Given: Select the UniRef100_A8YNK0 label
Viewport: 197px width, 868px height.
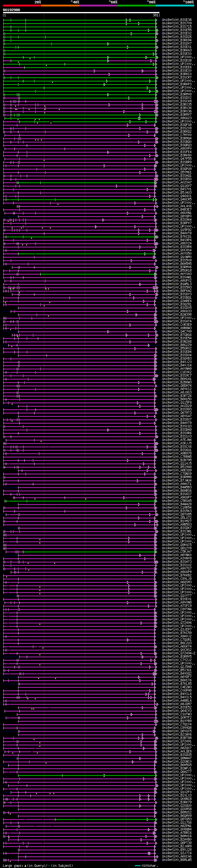Looking at the screenshot, I should click(177, 555).
